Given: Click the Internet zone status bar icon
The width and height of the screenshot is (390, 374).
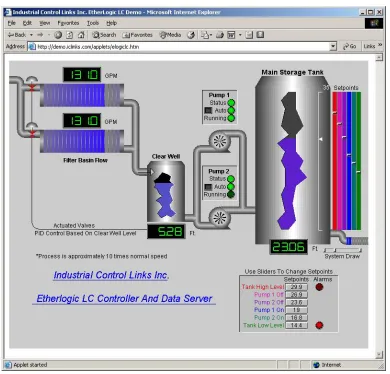Looking at the screenshot, I should [316, 365].
